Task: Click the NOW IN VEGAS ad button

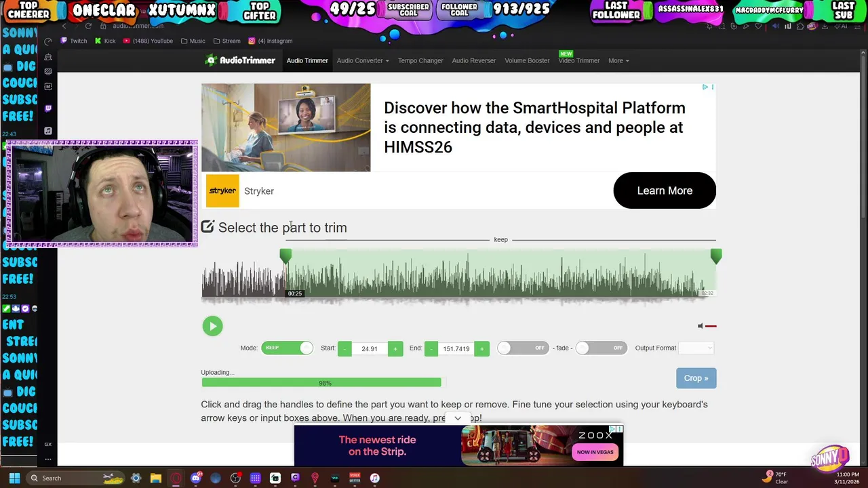Action: 595,451
